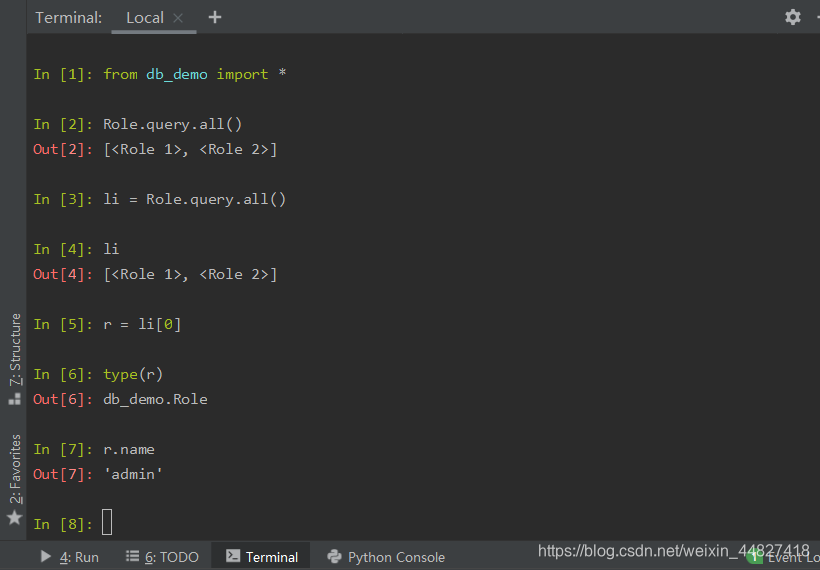The width and height of the screenshot is (820, 570).
Task: Add a new terminal session tab
Action: [214, 17]
